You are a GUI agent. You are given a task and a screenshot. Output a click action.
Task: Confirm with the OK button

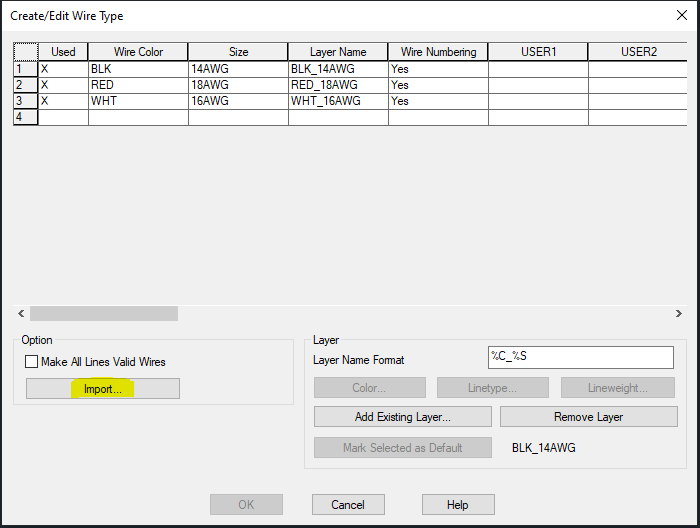(246, 504)
